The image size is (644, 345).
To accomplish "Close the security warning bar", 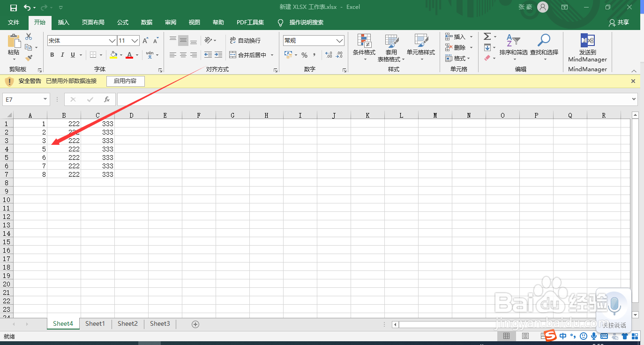I will click(x=633, y=81).
